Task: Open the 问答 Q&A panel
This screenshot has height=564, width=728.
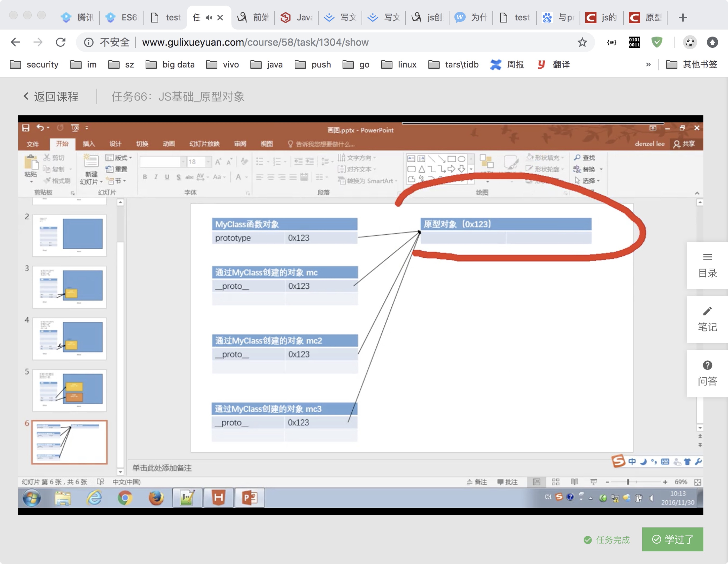Action: (707, 373)
